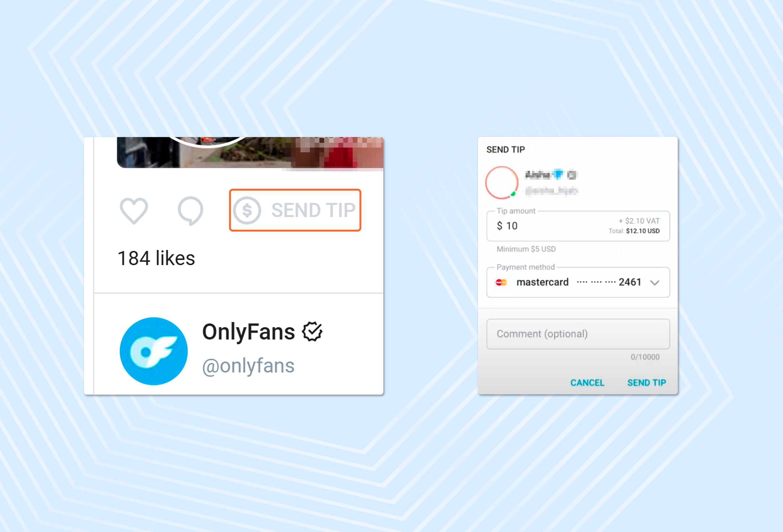
Task: Open the @onlyfans username link
Action: pyautogui.click(x=248, y=366)
